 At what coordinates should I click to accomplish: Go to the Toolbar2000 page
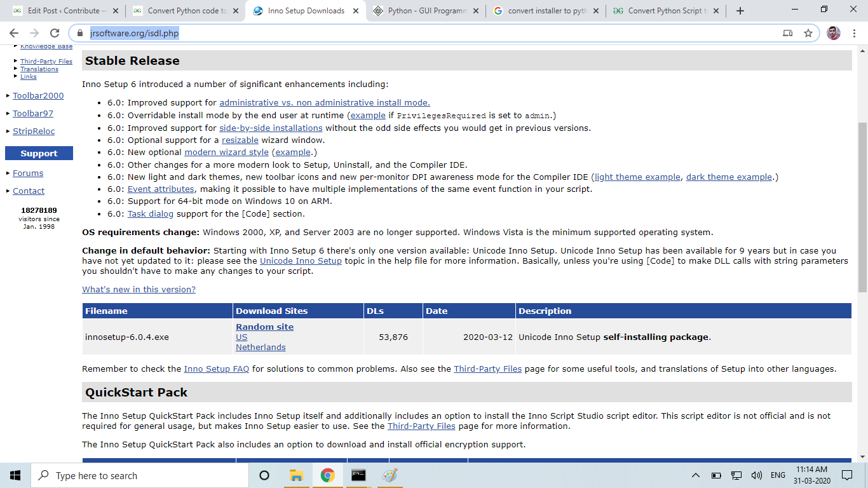coord(38,96)
